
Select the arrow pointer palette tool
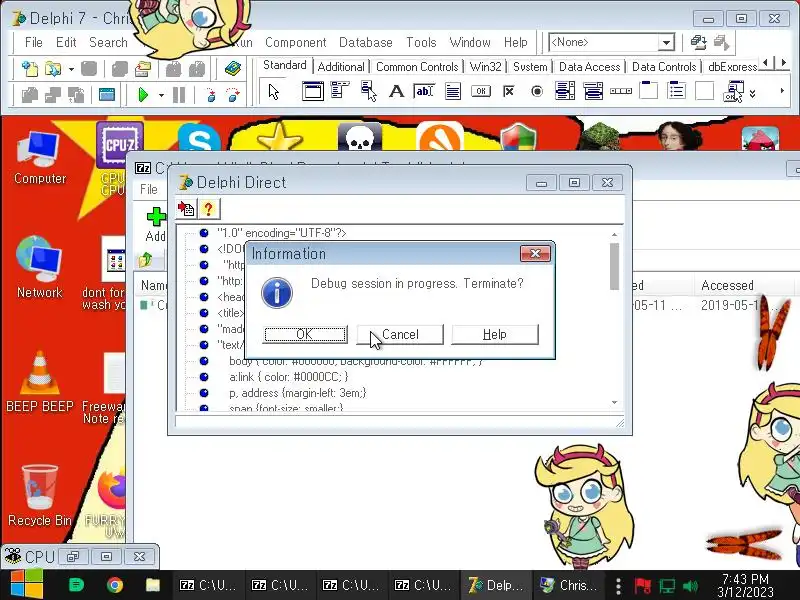click(274, 92)
